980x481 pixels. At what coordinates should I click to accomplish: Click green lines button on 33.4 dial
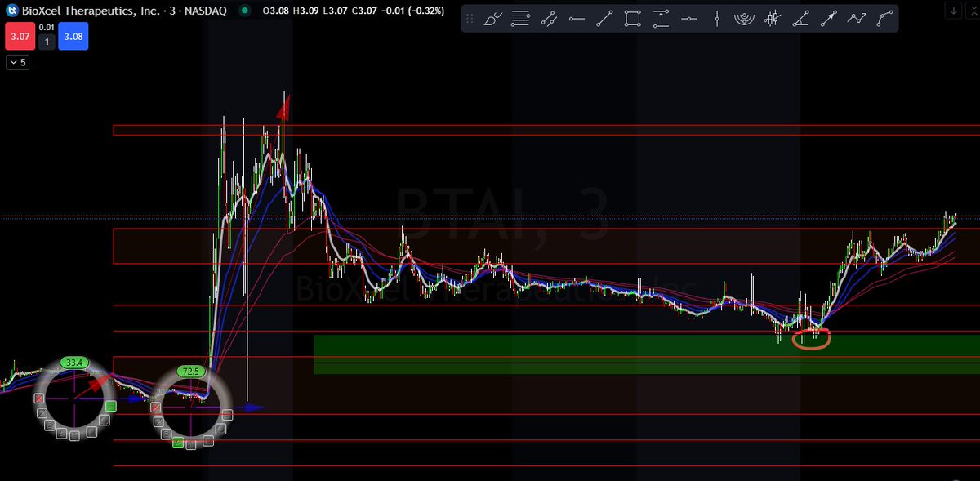pyautogui.click(x=111, y=405)
